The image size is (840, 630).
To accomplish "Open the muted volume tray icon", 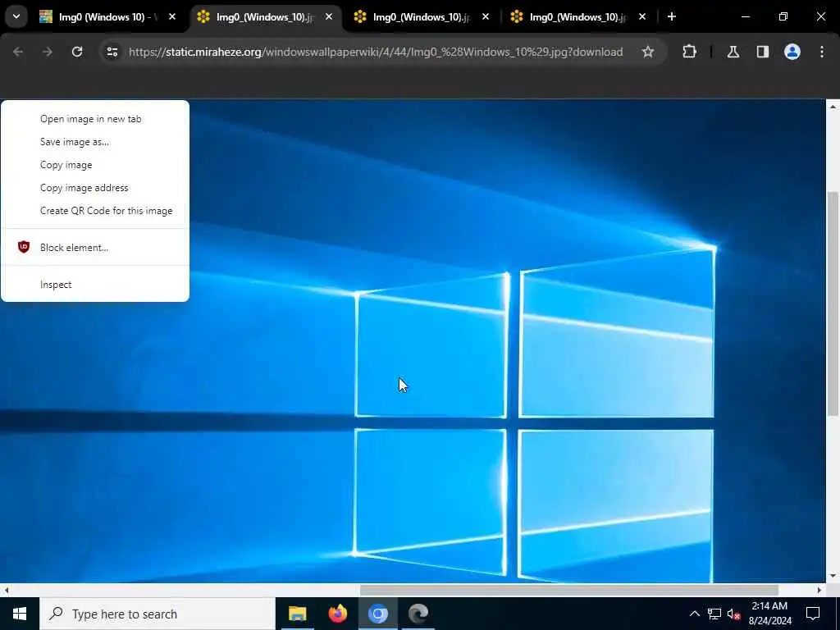I will coord(734,614).
